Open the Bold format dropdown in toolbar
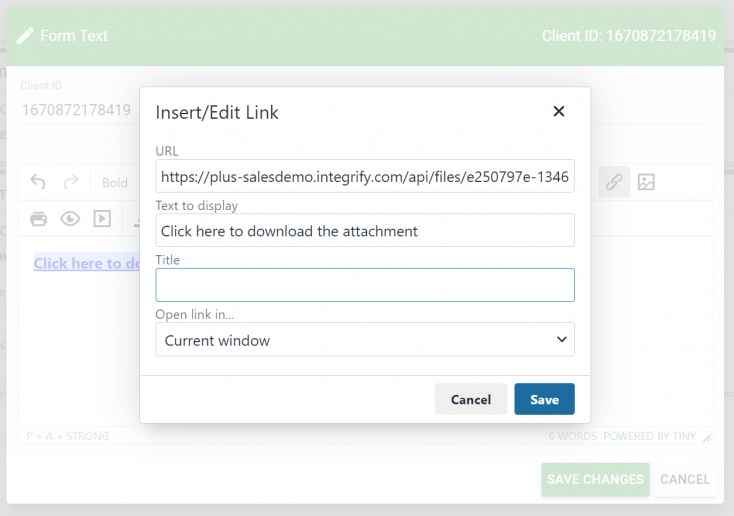The width and height of the screenshot is (734, 516). (115, 182)
